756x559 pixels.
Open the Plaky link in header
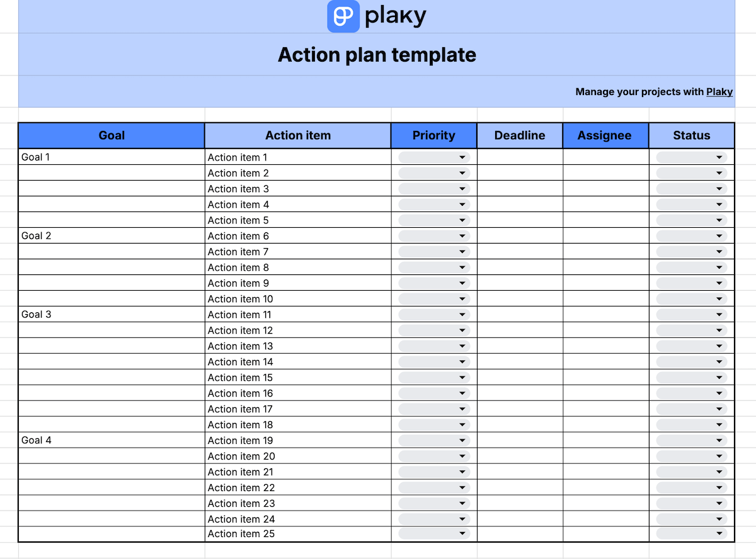pyautogui.click(x=719, y=92)
